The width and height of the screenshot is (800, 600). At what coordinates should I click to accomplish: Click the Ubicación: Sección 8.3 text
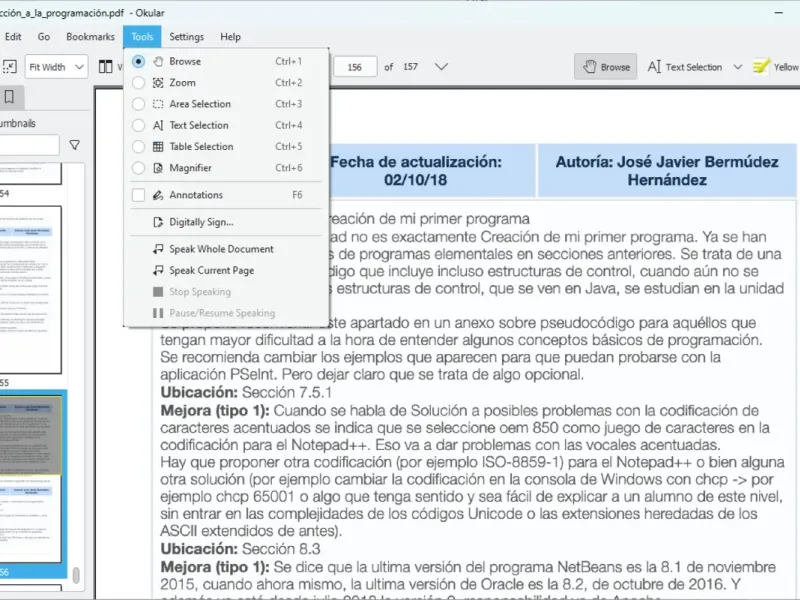241,549
